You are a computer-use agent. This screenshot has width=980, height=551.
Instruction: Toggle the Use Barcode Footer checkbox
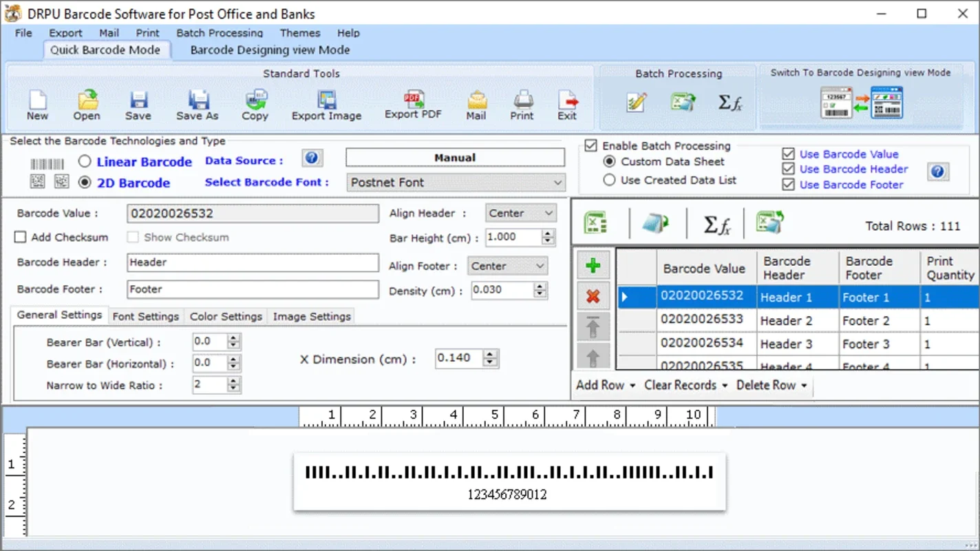click(789, 185)
